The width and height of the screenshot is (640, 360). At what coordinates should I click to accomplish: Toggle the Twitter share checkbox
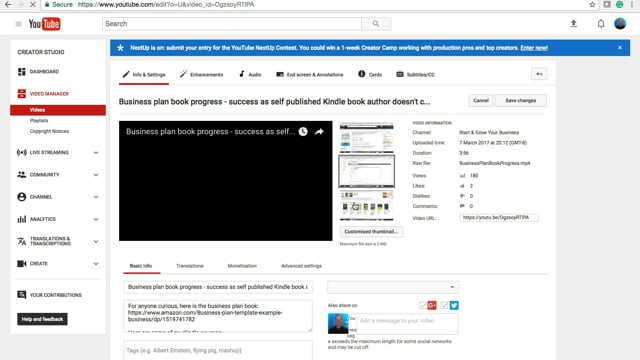click(x=444, y=305)
